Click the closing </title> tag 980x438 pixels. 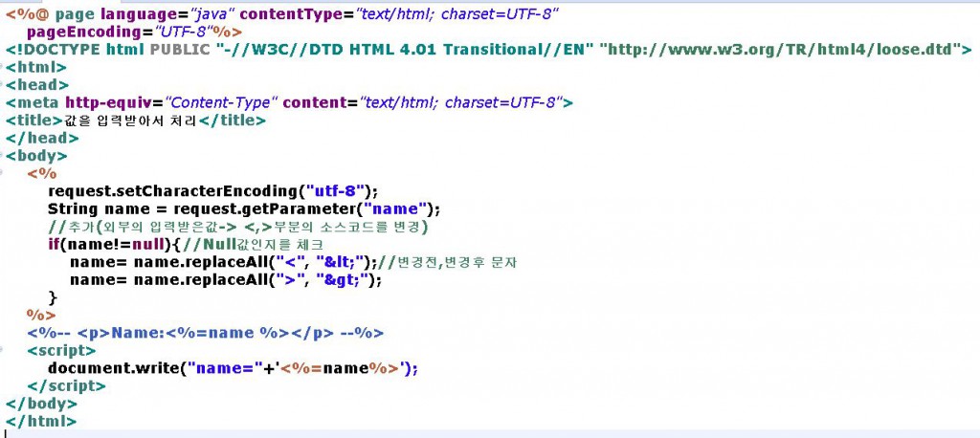coord(232,120)
